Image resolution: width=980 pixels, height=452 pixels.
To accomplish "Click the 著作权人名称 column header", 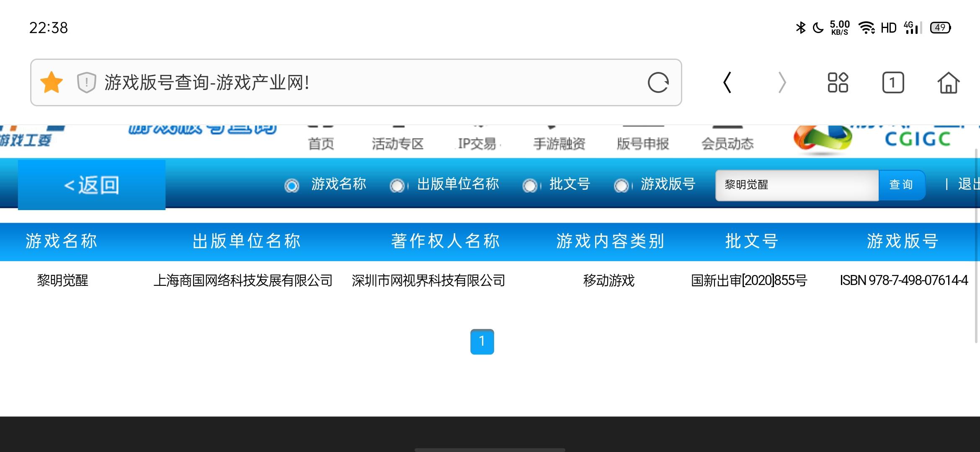I will (446, 241).
